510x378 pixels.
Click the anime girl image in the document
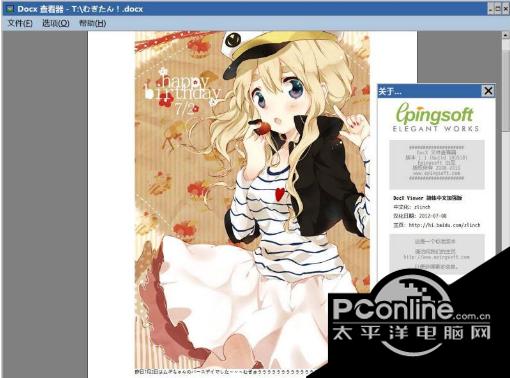pos(252,200)
